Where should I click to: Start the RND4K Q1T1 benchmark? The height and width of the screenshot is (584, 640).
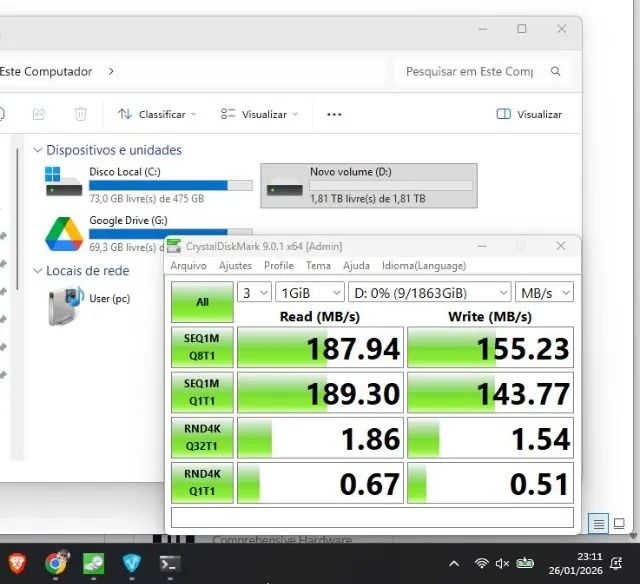pyautogui.click(x=202, y=482)
